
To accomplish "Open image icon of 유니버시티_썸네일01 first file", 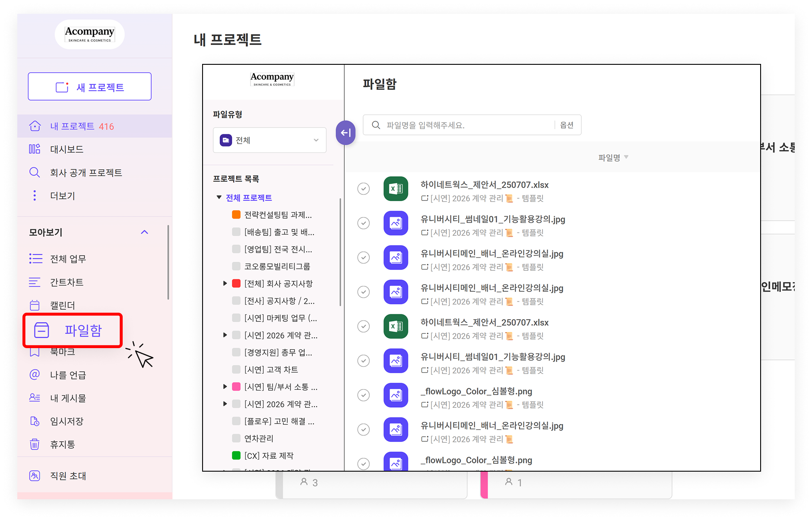I will (396, 223).
